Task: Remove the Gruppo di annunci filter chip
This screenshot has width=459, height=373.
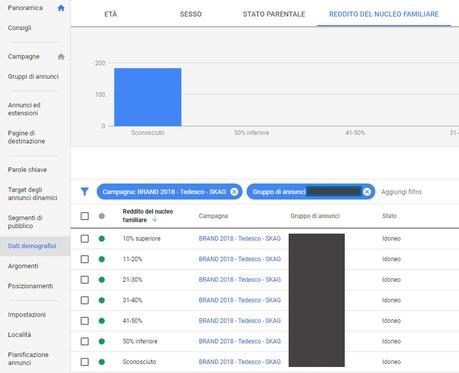Action: coord(367,192)
